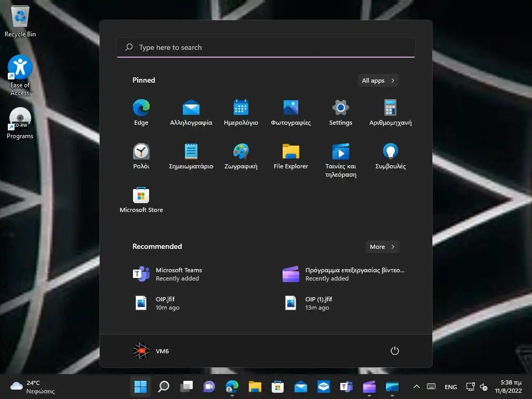Open the Chat icon on taskbar
Viewport: 532px width, 399px height.
209,387
